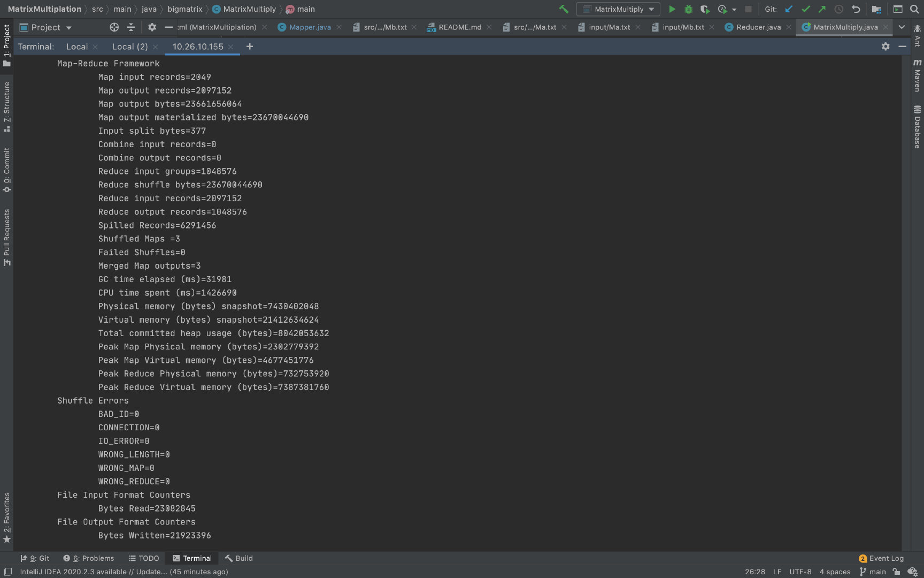Show hidden editor tabs chevron

coord(902,27)
